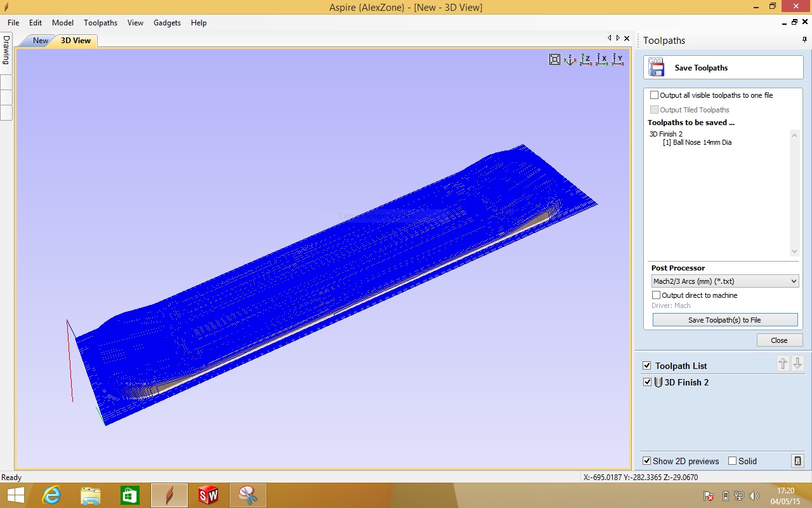View the model along the Z axis

(586, 59)
